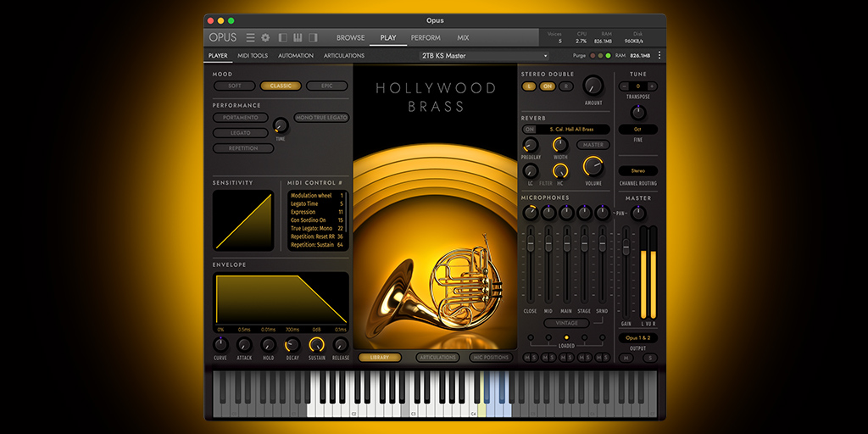868x434 pixels.
Task: Toggle Legato performance mode
Action: (x=241, y=133)
